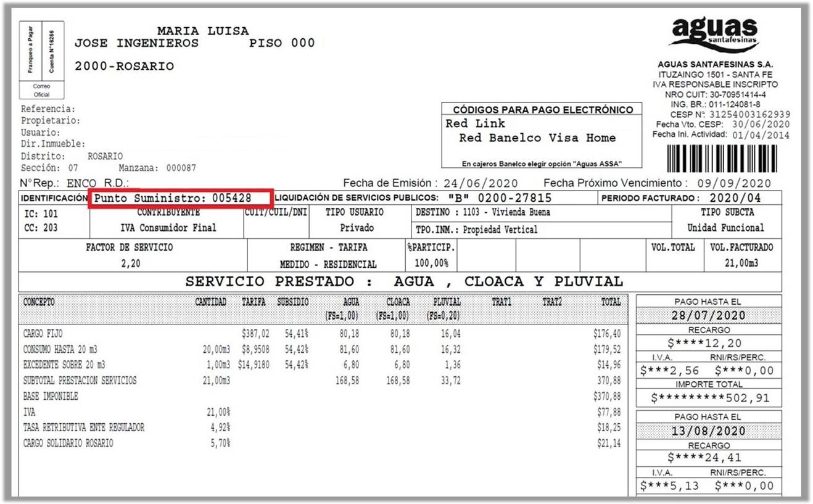Click the Vol. Facturado value 21,00m3

point(741,263)
